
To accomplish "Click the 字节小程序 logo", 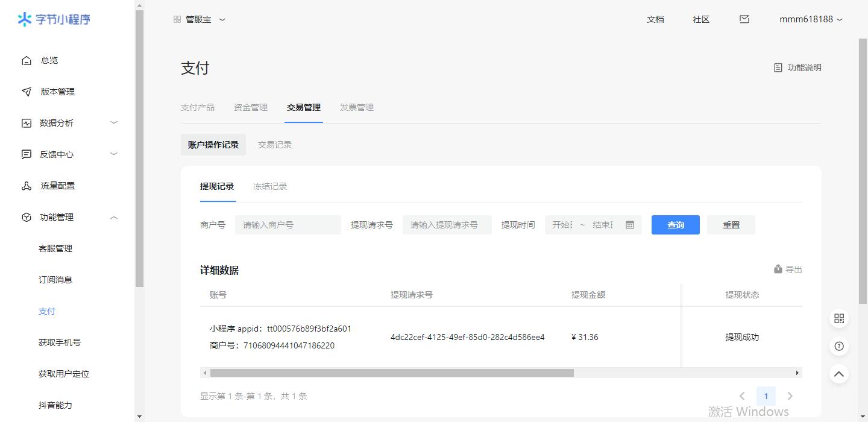I will coord(54,19).
